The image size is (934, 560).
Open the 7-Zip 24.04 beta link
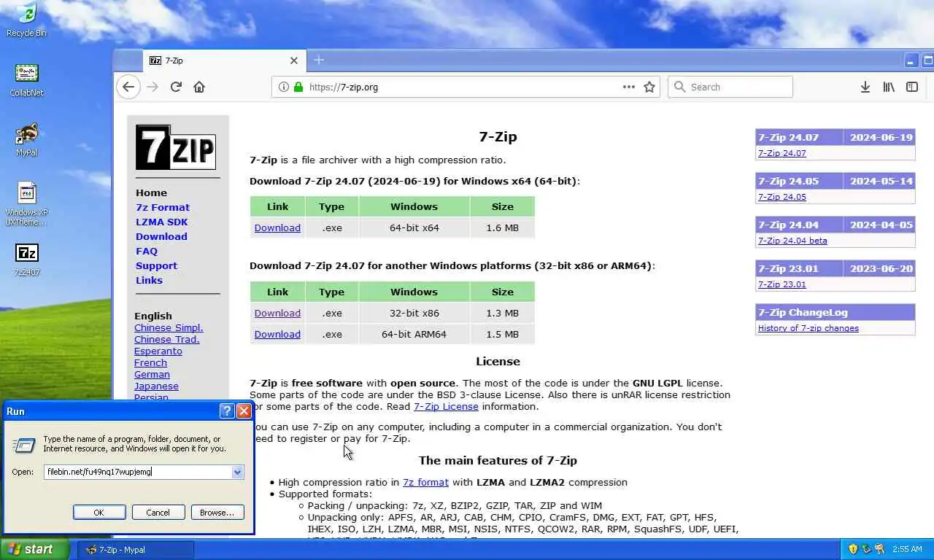coord(792,241)
